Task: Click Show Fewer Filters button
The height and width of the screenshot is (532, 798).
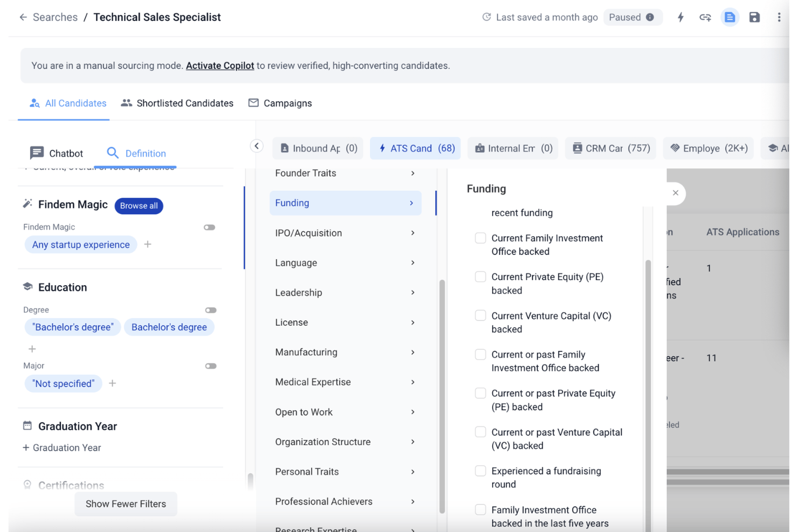Action: tap(126, 504)
